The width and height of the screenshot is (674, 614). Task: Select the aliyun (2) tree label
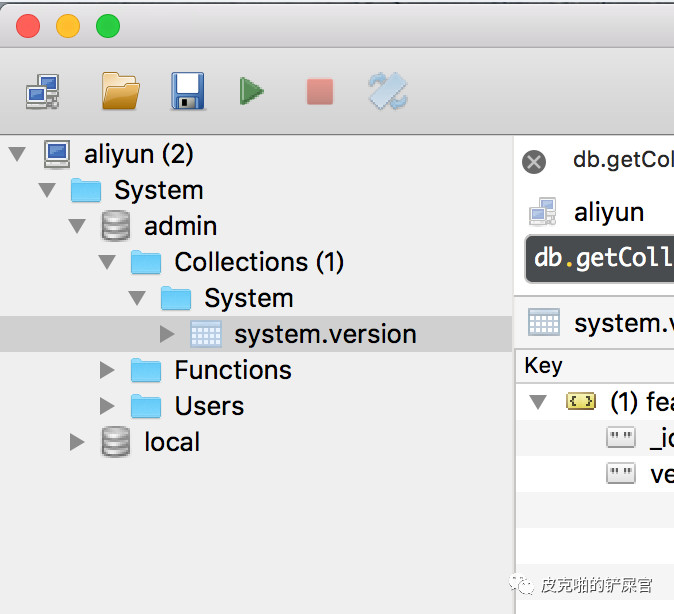point(138,154)
